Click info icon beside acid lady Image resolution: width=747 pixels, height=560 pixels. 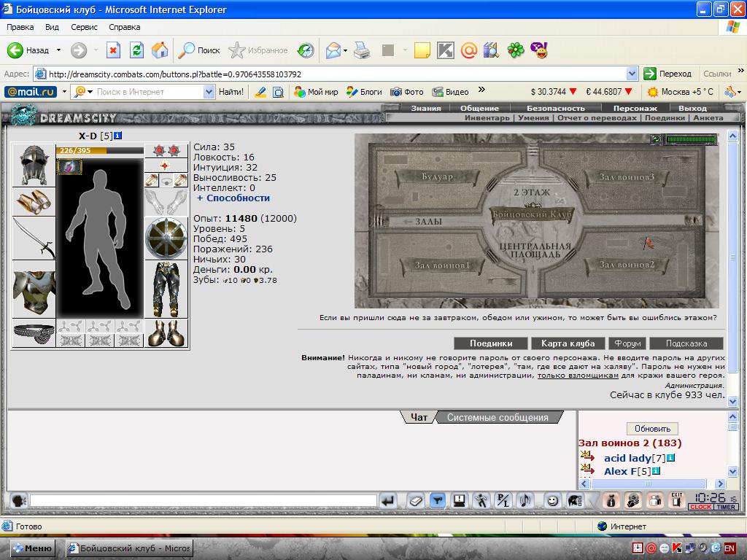coord(671,458)
